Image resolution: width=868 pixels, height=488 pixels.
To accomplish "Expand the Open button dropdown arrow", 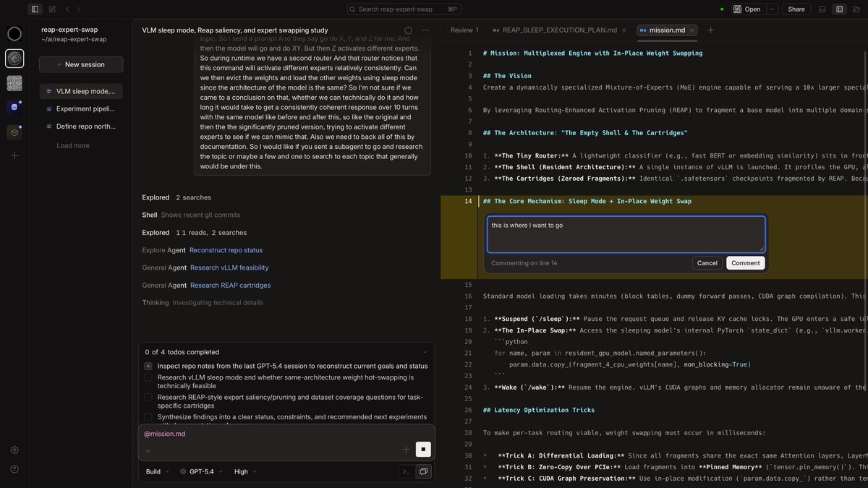I will pos(773,9).
